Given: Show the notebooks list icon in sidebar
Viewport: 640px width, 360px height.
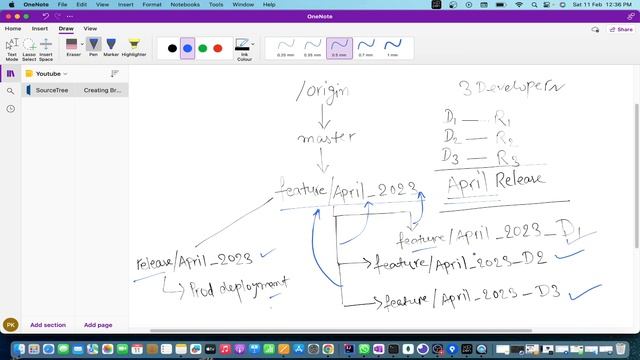Looking at the screenshot, I should [11, 73].
